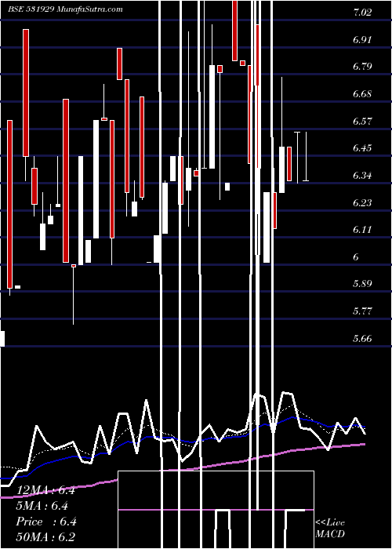Click the 5.89 price axis label

point(362,284)
